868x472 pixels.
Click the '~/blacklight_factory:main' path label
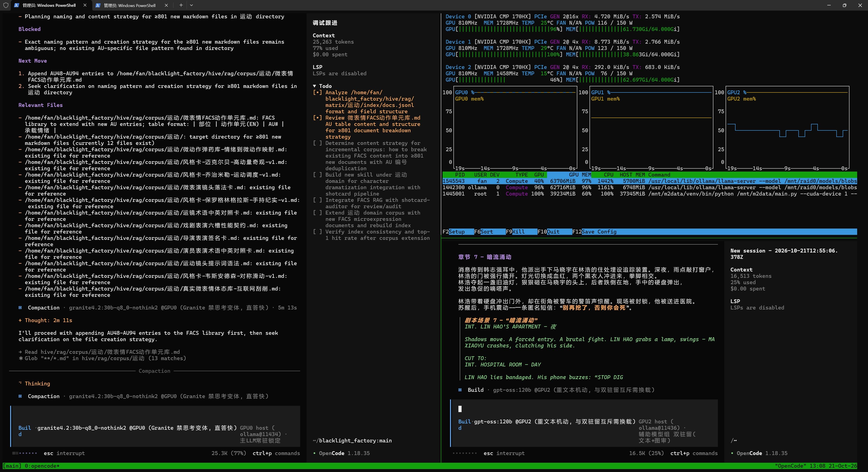coord(352,440)
